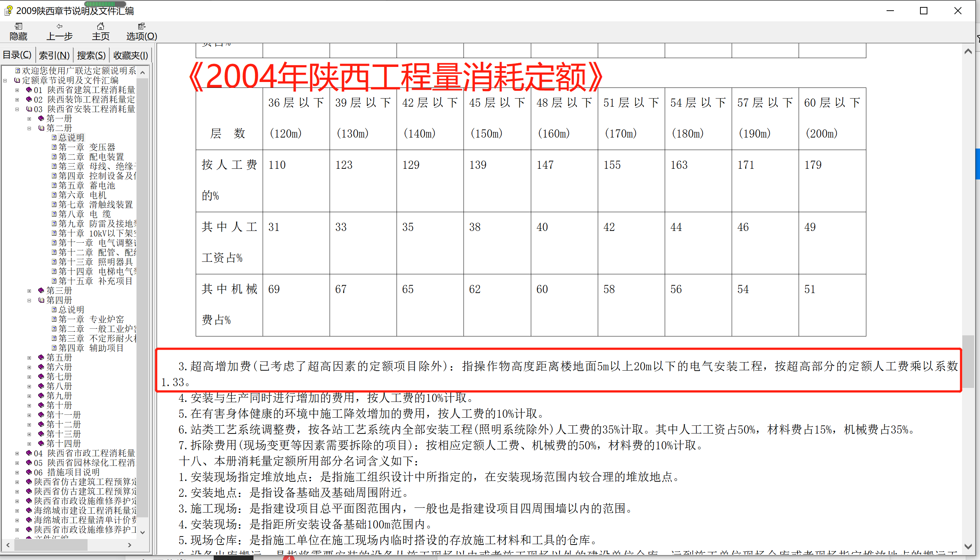Click page icon of 第六章 电机
Image resolution: width=980 pixels, height=560 pixels.
pos(54,195)
